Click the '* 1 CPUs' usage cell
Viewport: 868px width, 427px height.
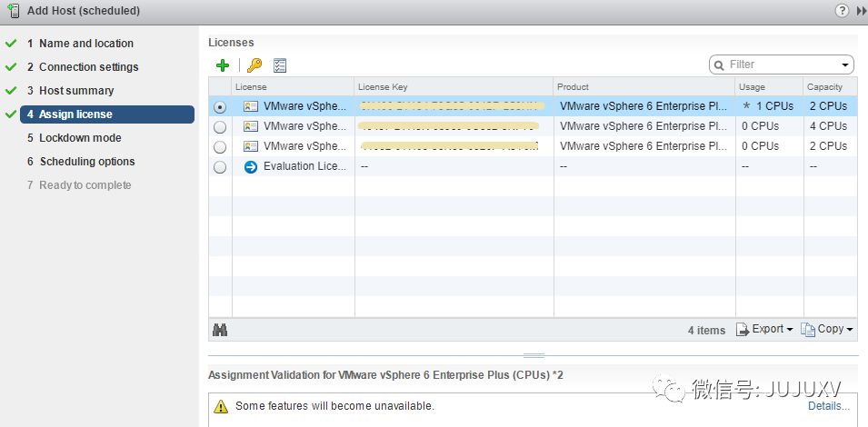click(768, 106)
